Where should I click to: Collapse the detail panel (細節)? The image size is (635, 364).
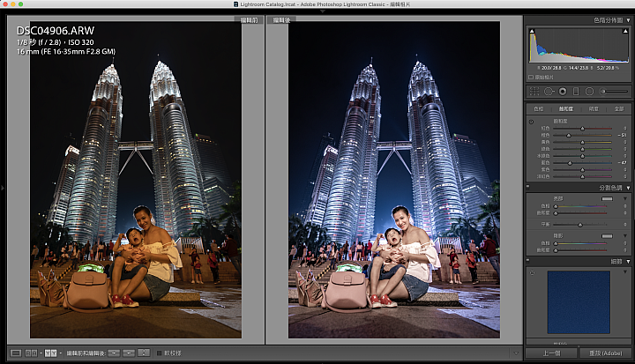[628, 262]
